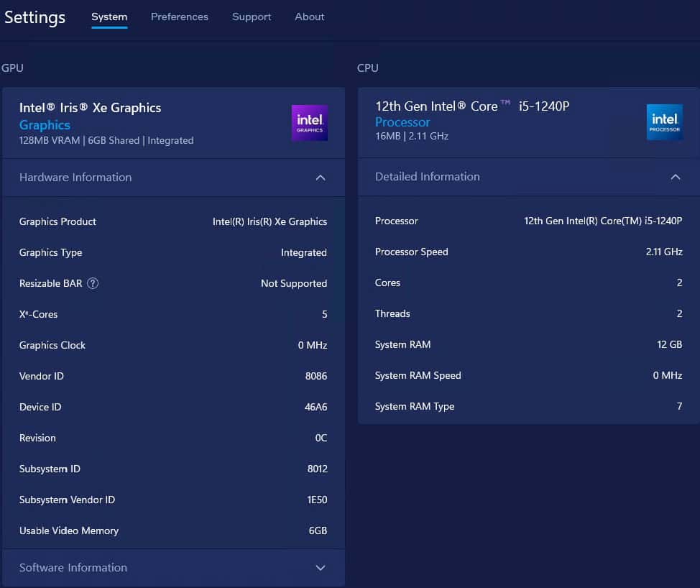Click the Processor Speed value '2.11 GHz'
The image size is (700, 588).
pos(664,252)
